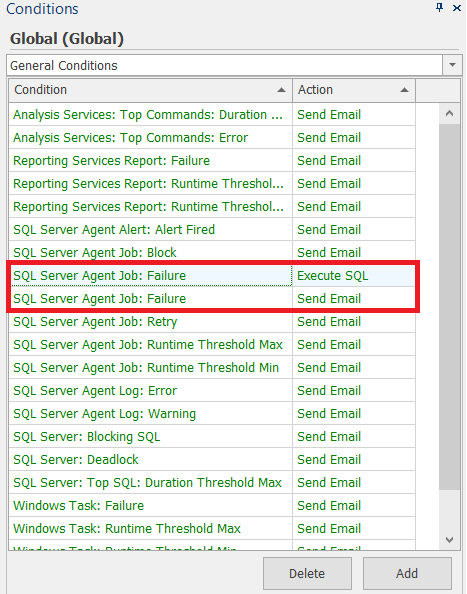Close the Conditions panel
This screenshot has width=467, height=594.
pos(457,8)
